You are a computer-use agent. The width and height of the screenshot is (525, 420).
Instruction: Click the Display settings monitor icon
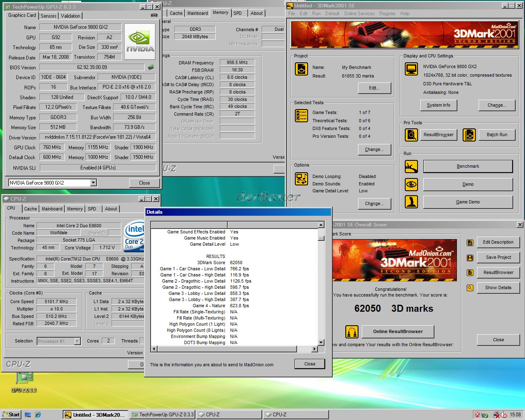pyautogui.click(x=411, y=69)
